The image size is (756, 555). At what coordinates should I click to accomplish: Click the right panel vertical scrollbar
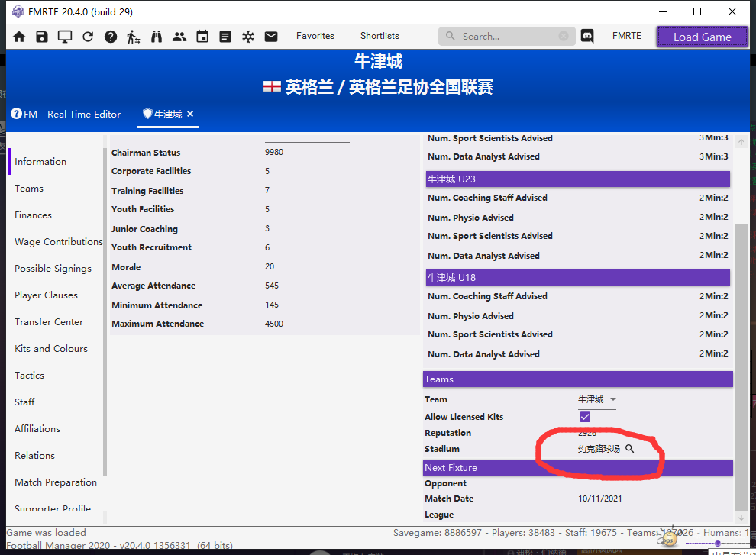741,366
